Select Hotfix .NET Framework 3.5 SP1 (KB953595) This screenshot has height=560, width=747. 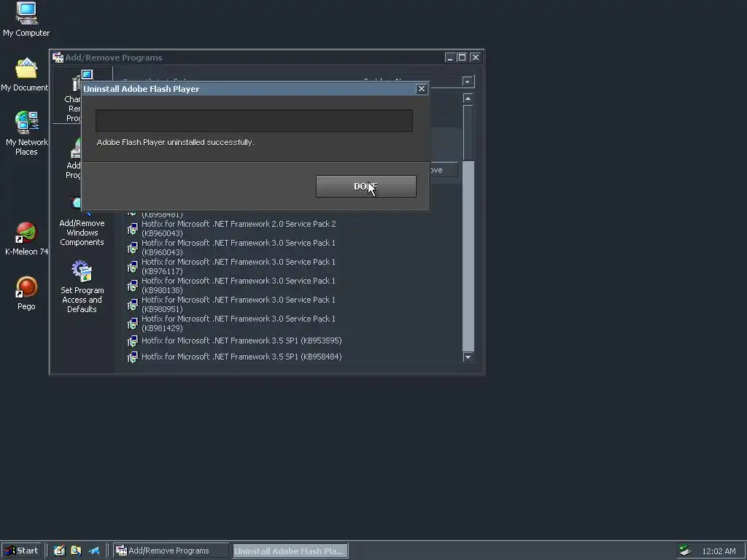pyautogui.click(x=241, y=341)
